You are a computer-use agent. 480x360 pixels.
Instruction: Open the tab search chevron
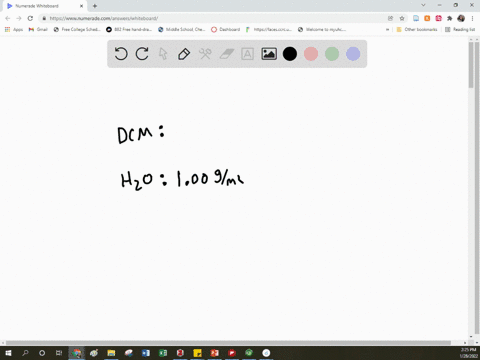pos(423,5)
